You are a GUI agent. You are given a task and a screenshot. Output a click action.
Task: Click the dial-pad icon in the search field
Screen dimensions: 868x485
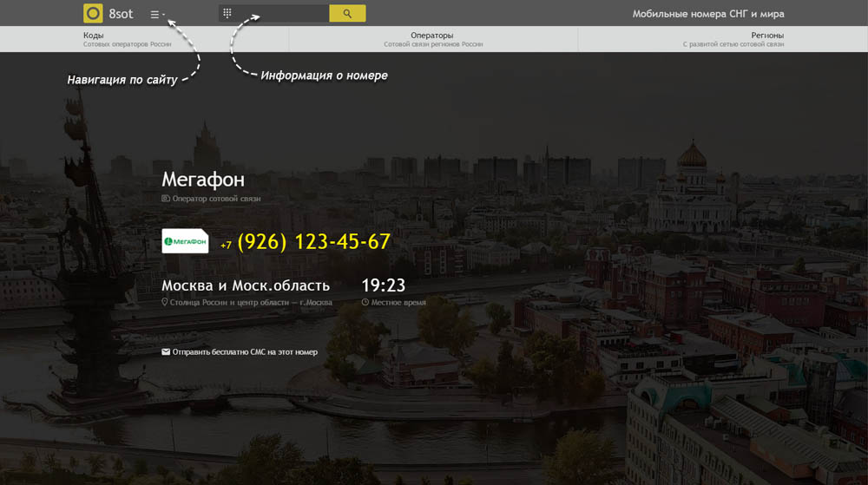(227, 13)
